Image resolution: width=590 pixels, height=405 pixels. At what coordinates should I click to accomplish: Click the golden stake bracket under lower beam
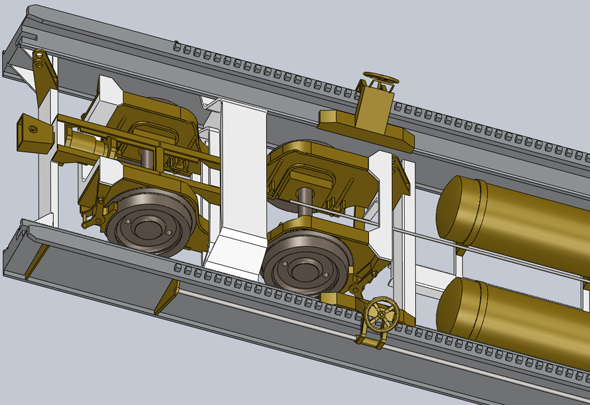(x=167, y=297)
